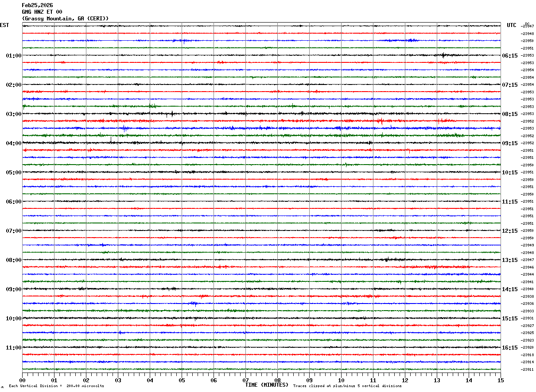Select the 08:00 EST time label
This screenshot has width=536, height=392.
point(14,260)
